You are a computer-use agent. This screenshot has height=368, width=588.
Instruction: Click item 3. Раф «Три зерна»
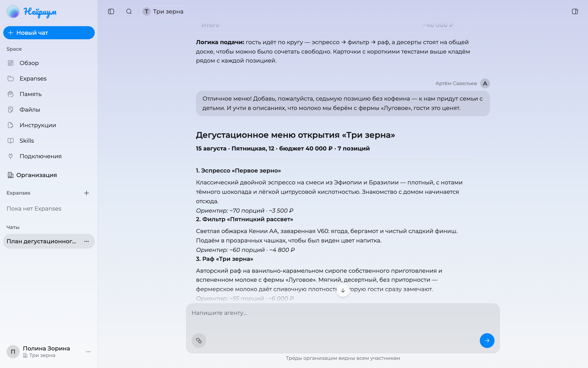[x=225, y=259]
